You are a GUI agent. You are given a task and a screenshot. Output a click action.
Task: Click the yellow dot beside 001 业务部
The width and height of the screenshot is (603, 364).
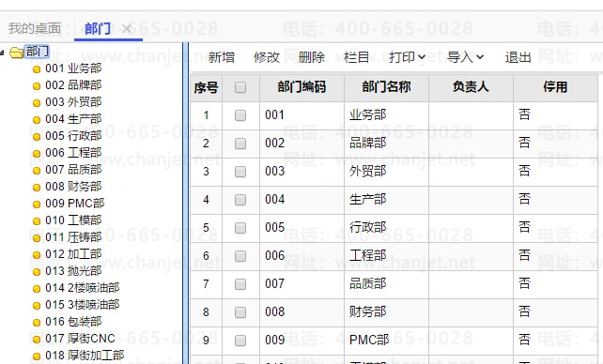[x=37, y=69]
